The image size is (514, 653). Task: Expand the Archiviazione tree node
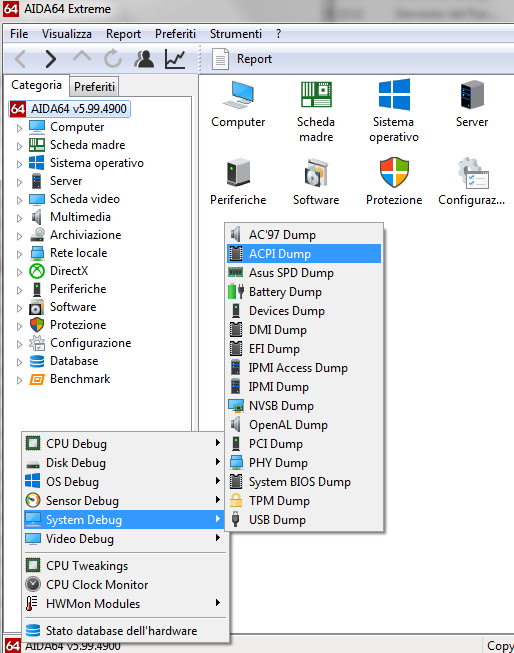tap(19, 236)
